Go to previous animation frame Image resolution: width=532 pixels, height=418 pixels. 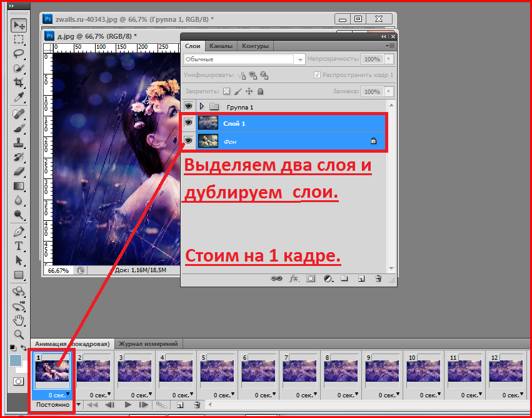[x=109, y=404]
